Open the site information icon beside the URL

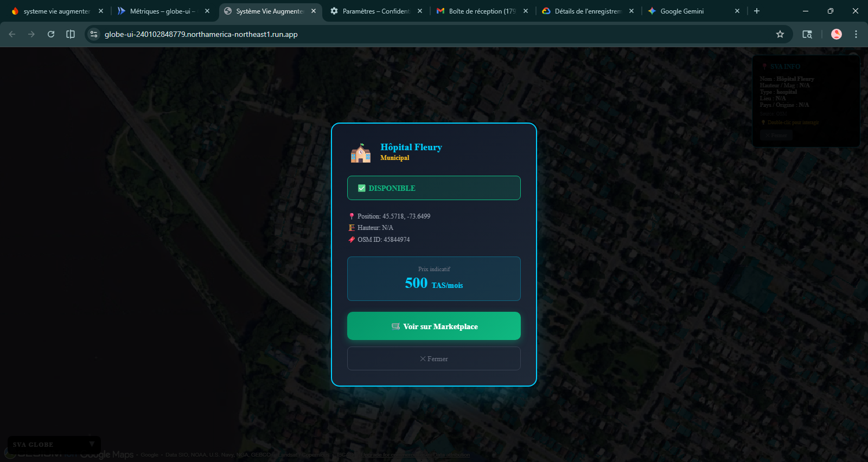[x=94, y=34]
